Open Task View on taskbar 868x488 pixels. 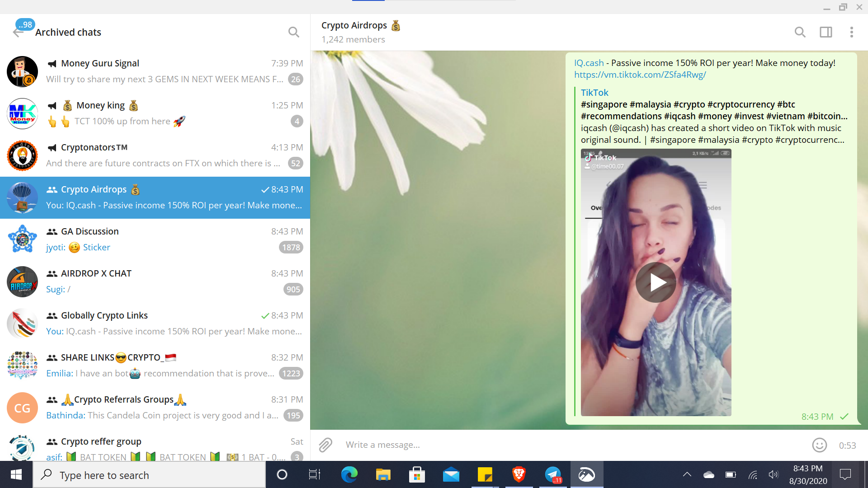(x=315, y=474)
